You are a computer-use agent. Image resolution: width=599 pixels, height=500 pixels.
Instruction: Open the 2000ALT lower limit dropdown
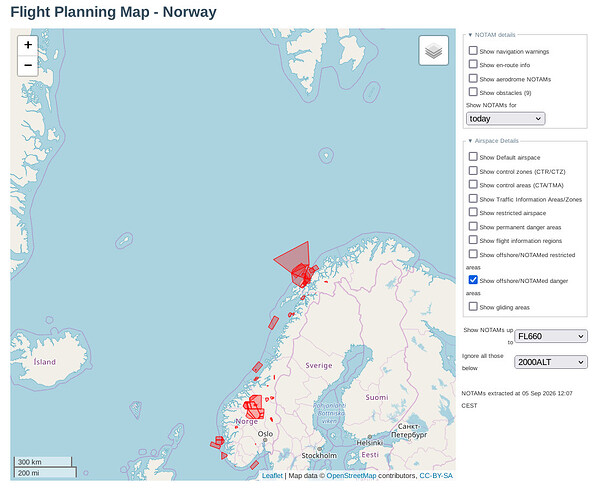(551, 362)
